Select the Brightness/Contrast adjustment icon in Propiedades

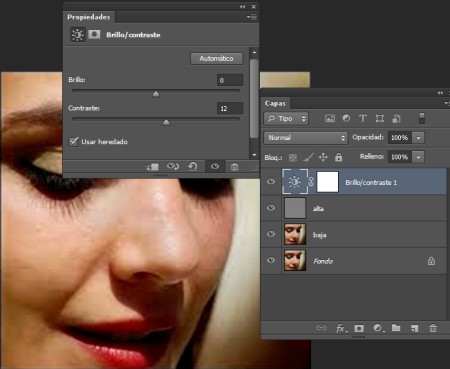[x=78, y=35]
